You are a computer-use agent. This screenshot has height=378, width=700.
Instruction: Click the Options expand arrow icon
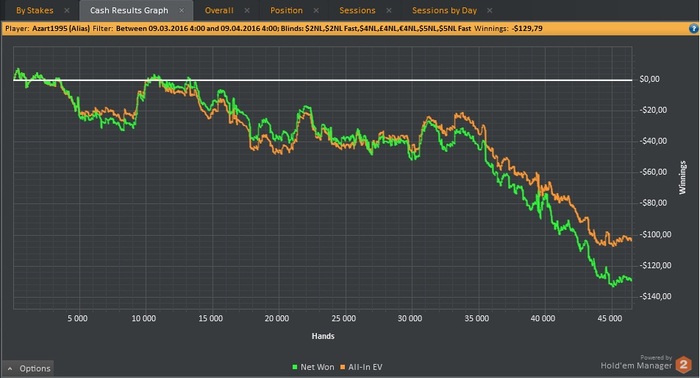coord(10,369)
